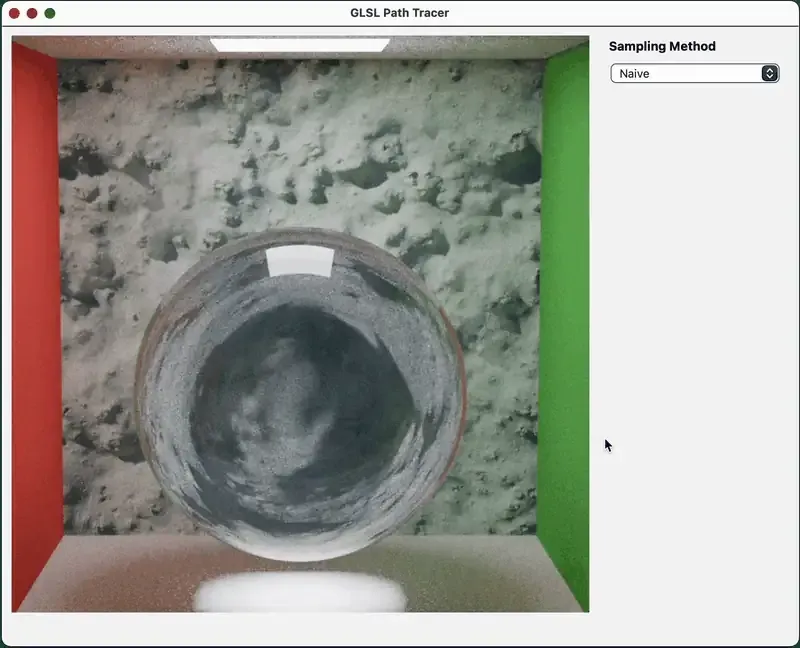
Task: Minimize the path tracer window
Action: [32, 13]
